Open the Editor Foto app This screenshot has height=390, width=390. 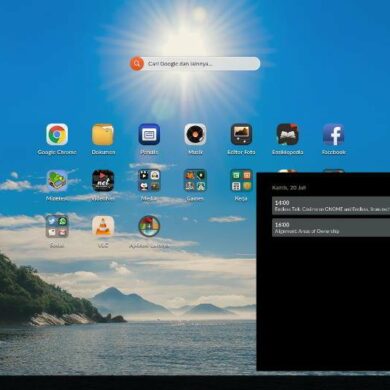click(x=241, y=134)
